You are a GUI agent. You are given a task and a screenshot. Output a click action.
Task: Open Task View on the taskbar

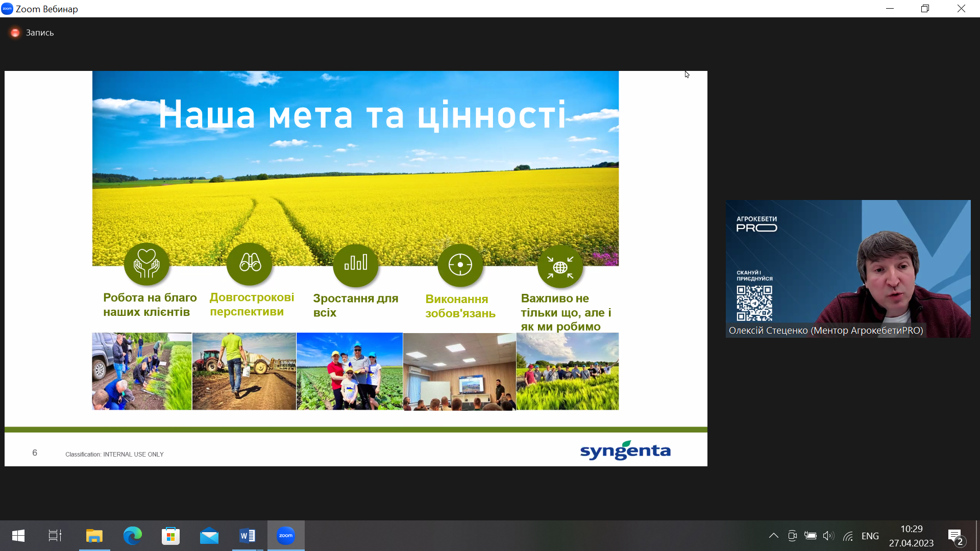pos(55,536)
